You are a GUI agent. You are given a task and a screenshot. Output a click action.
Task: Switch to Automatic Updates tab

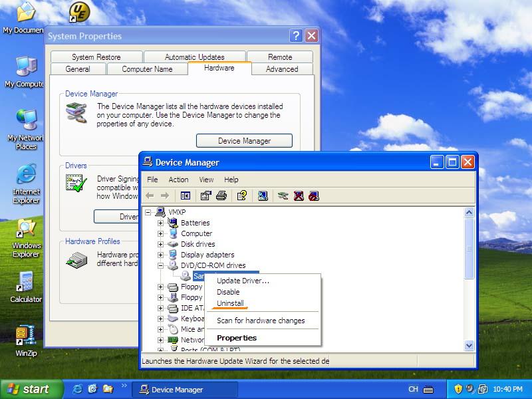[x=195, y=57]
